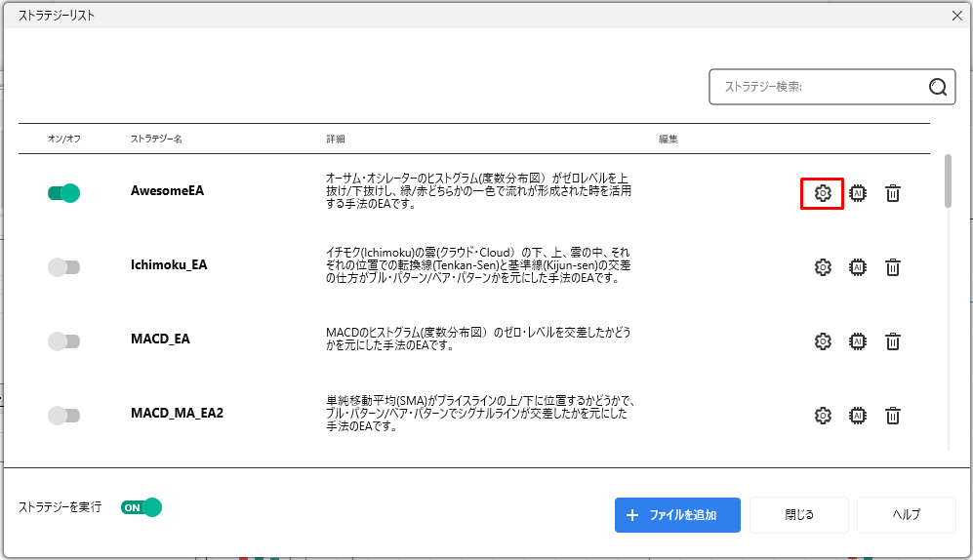The image size is (973, 560).
Task: Delete the MACD_MA_EA2 strategy
Action: point(892,416)
